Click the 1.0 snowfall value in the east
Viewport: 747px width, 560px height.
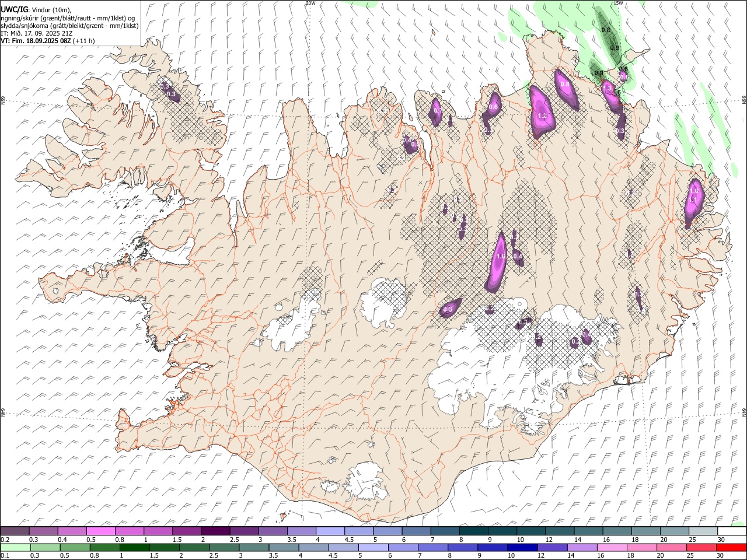[694, 191]
